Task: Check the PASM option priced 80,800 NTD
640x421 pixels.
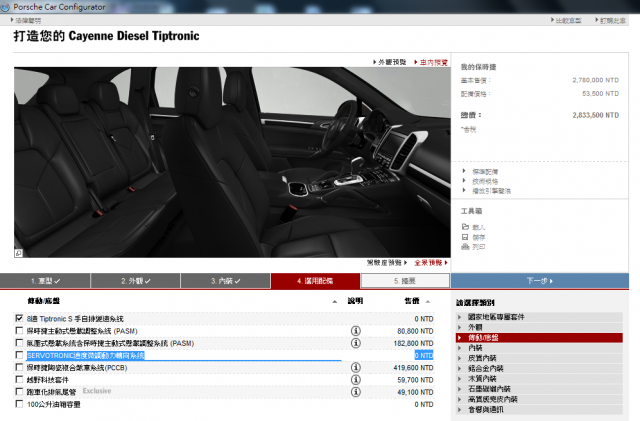Action: (19, 330)
